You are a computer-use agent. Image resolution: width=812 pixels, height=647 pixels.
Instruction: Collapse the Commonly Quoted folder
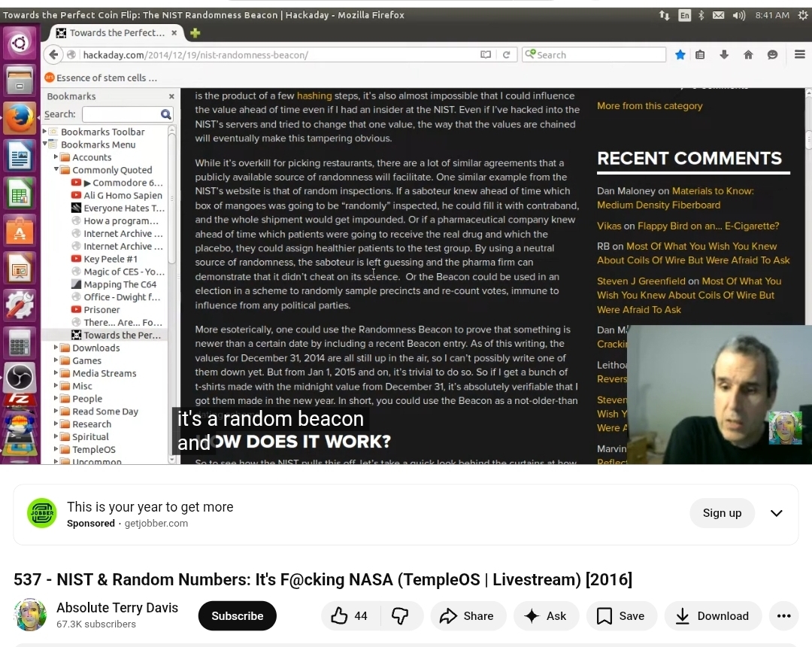point(56,169)
